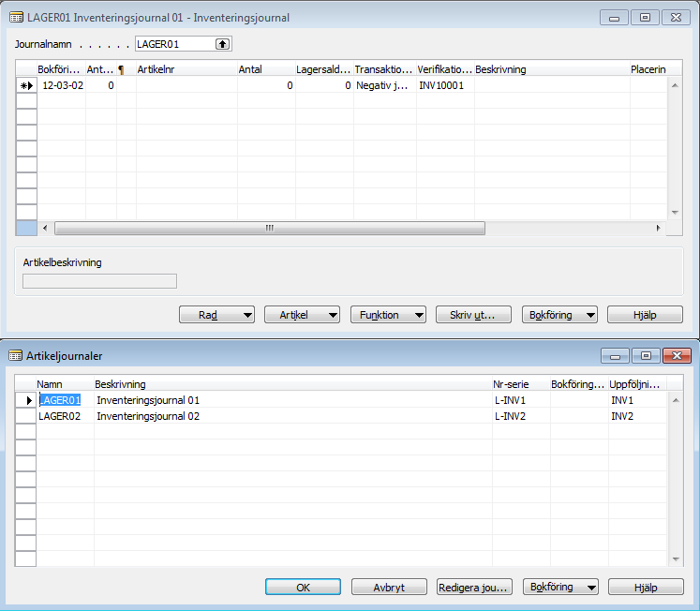Click the journal grid scroll-right arrow

pyautogui.click(x=658, y=228)
